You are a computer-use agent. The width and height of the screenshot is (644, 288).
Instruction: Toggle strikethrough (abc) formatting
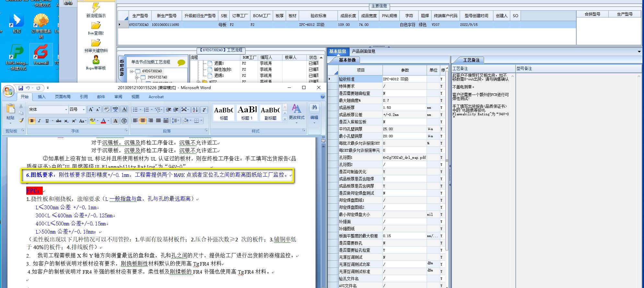(x=58, y=121)
